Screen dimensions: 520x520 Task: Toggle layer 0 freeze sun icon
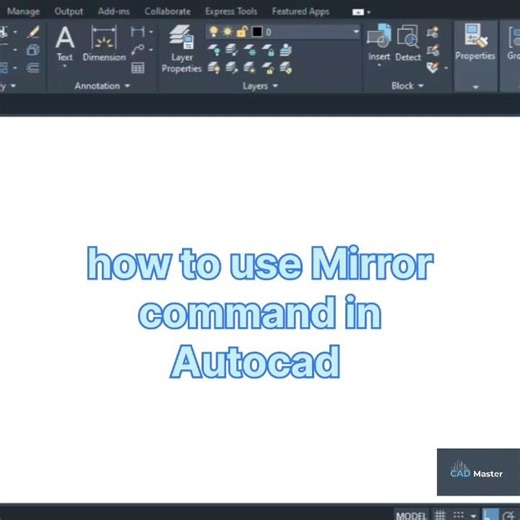click(x=228, y=32)
